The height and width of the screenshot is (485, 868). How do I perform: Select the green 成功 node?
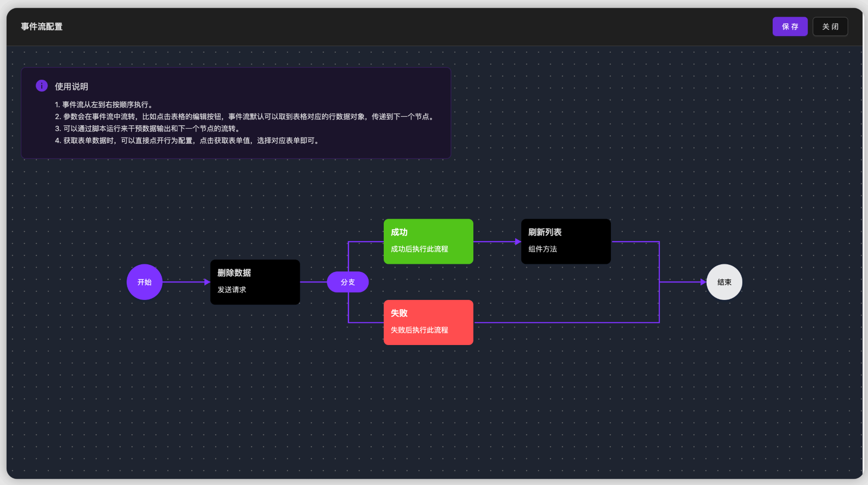[428, 241]
